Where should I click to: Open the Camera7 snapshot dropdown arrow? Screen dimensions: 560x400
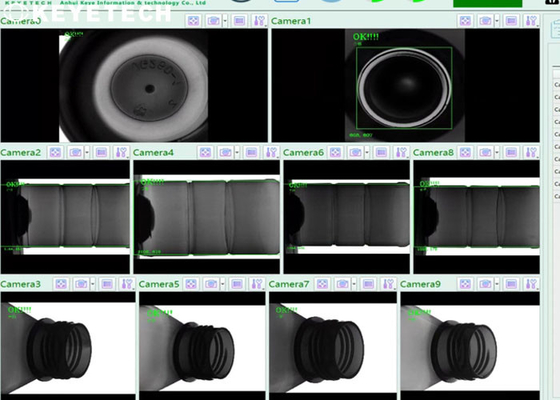click(354, 284)
